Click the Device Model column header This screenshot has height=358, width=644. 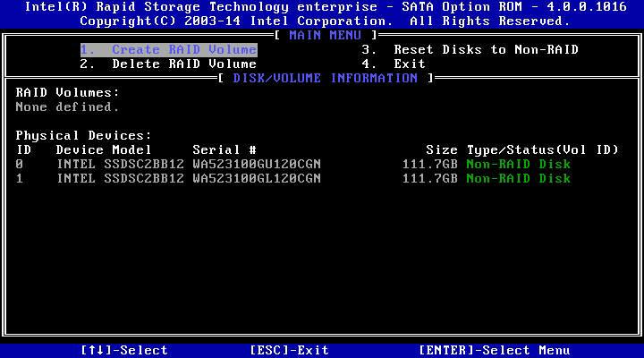pyautogui.click(x=104, y=149)
